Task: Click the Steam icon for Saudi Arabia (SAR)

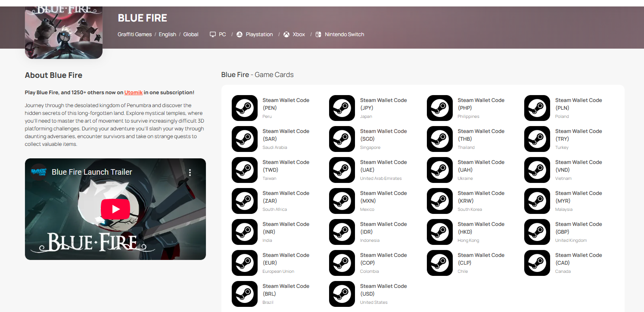Action: (x=244, y=139)
